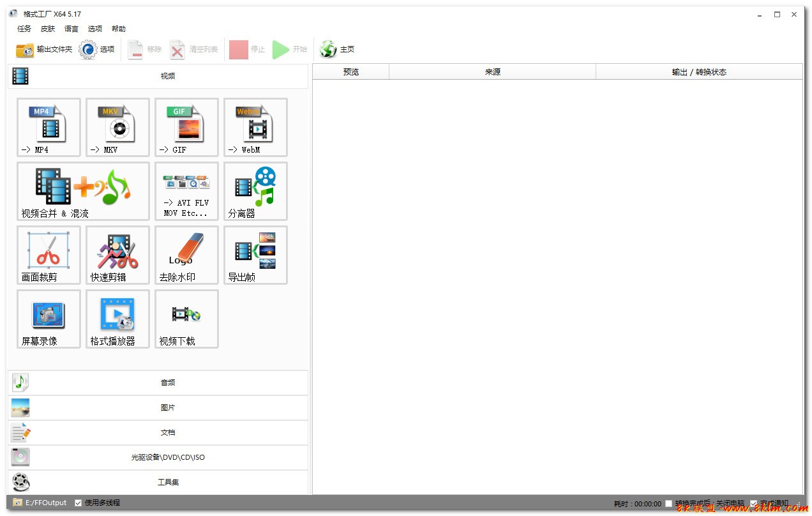Click the 格式工厂 app icon in title bar
This screenshot has height=516, width=812.
point(13,14)
